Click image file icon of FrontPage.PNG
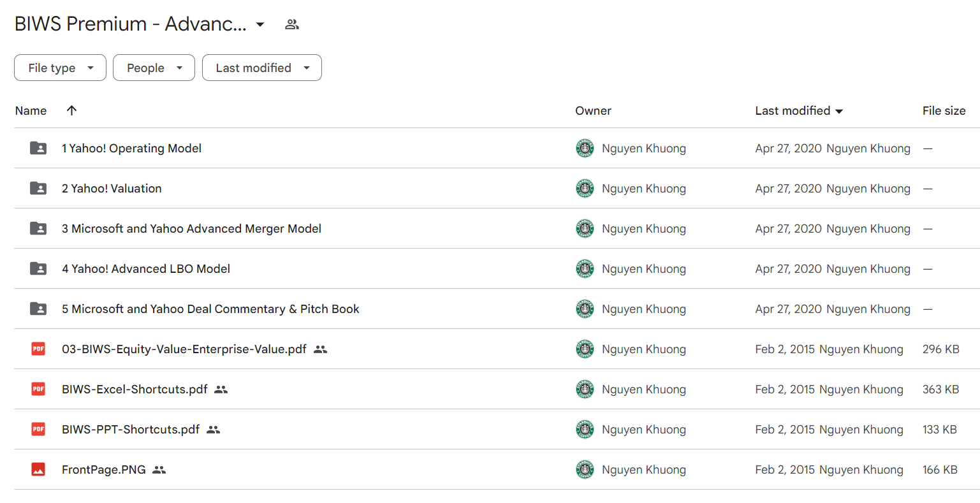Image resolution: width=980 pixels, height=503 pixels. coord(38,469)
